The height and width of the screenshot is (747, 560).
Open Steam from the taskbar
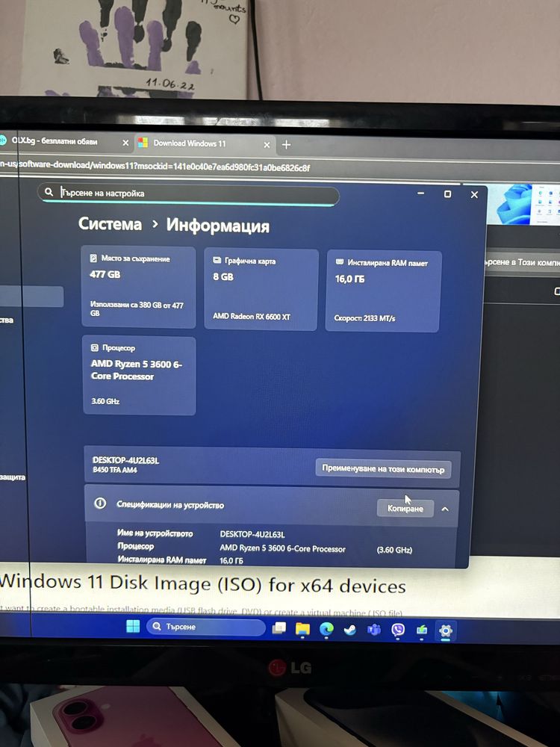(x=350, y=630)
